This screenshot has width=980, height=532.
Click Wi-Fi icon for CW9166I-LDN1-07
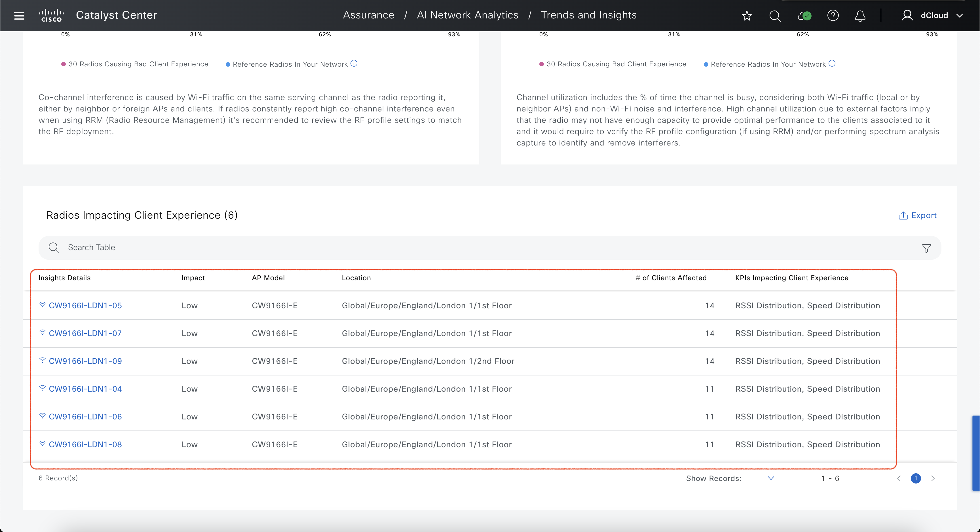(42, 332)
